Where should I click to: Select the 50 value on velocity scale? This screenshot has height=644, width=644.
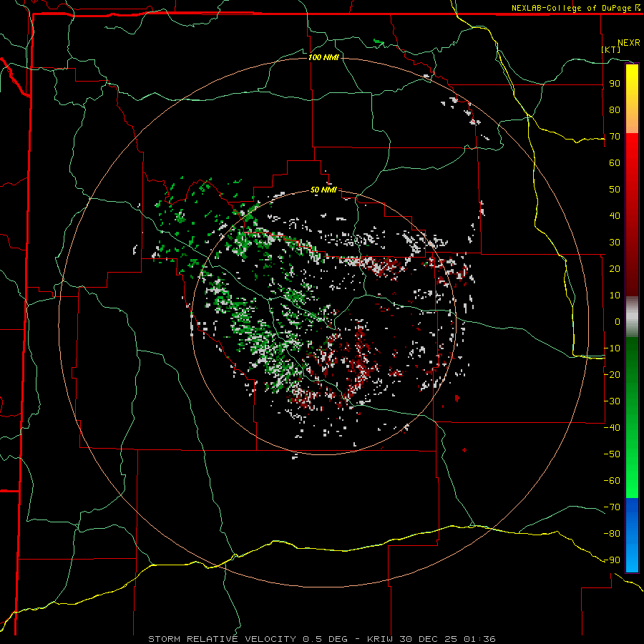click(x=615, y=190)
